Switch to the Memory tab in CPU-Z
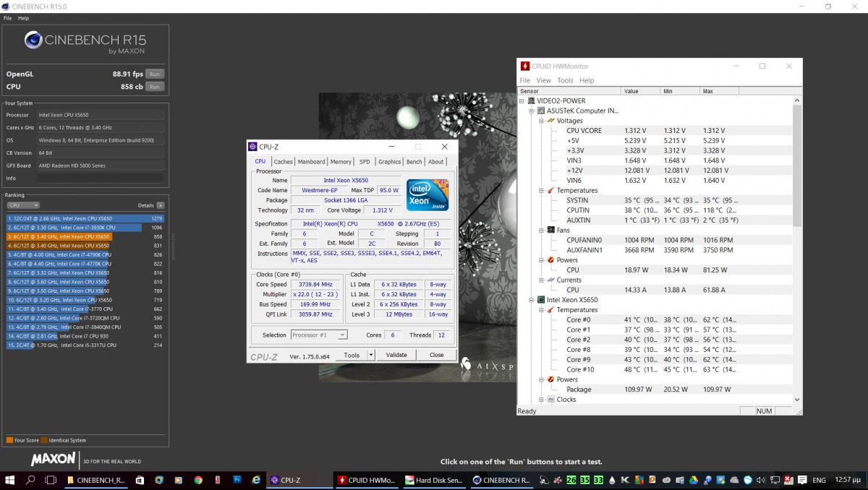Screen dimensions: 868x490 tap(341, 162)
